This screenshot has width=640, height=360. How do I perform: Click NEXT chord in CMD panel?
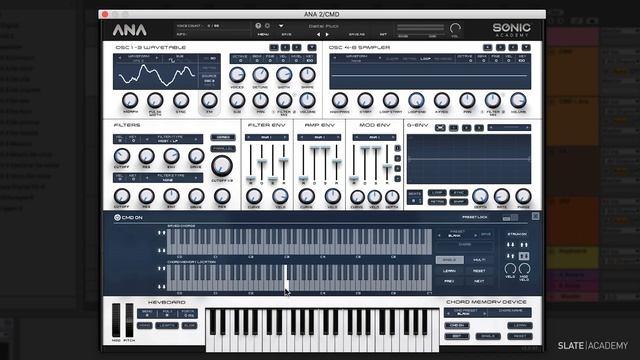pos(479,281)
